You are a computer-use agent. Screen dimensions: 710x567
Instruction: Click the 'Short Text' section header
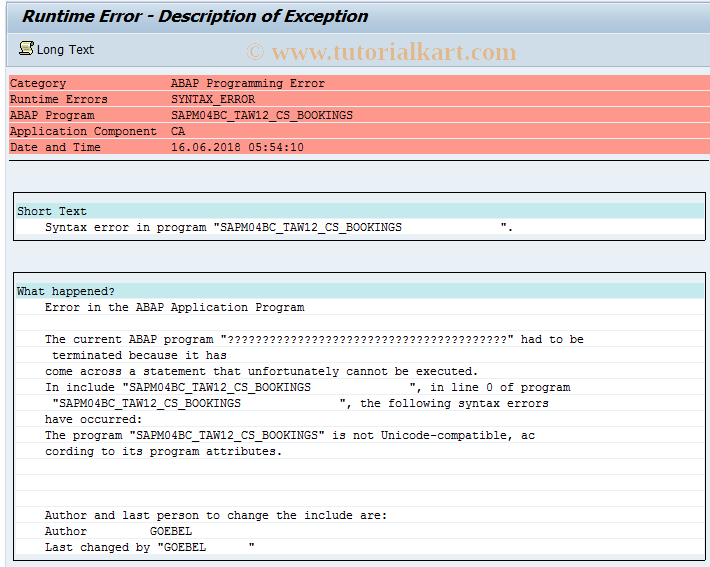pyautogui.click(x=52, y=211)
